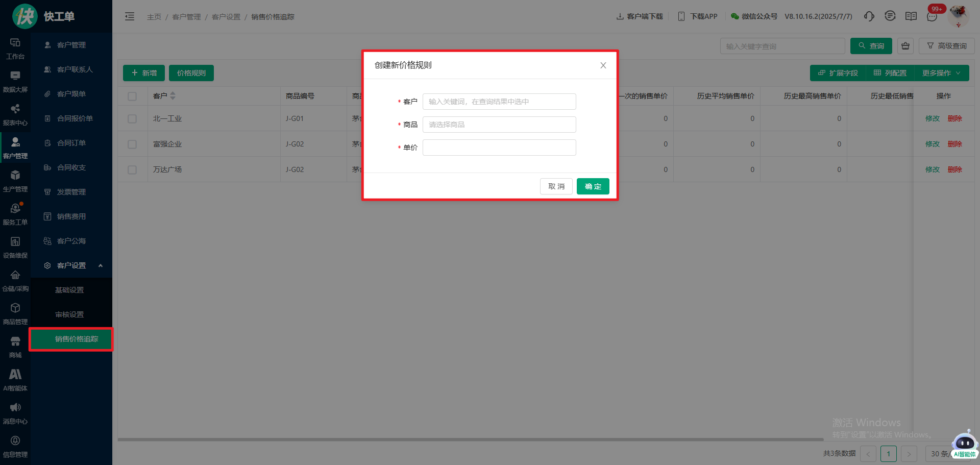Check the 北一工业 row checkbox
980x465 pixels.
click(x=132, y=119)
